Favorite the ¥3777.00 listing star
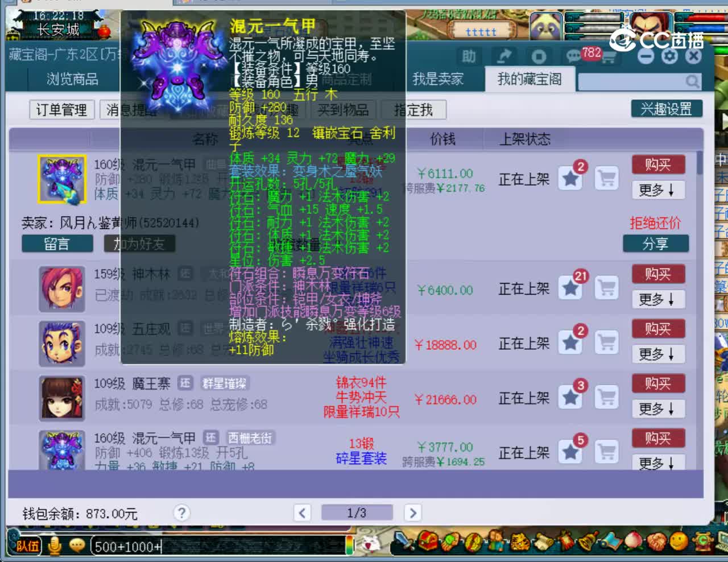The image size is (728, 562). (570, 452)
